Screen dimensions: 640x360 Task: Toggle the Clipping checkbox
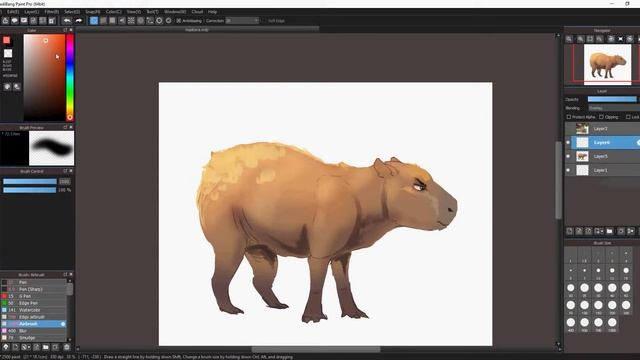click(601, 117)
